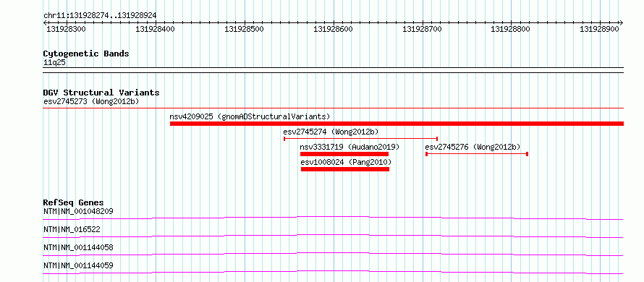Select the NTM|NM_001144058 gene label
This screenshot has width=644, height=282.
pyautogui.click(x=78, y=248)
